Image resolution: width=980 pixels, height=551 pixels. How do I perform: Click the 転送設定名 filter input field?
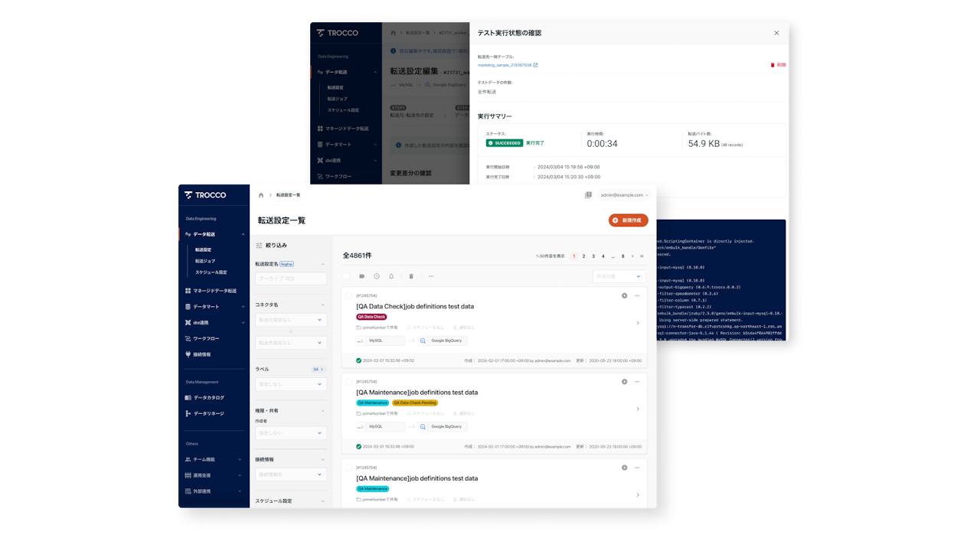(291, 279)
